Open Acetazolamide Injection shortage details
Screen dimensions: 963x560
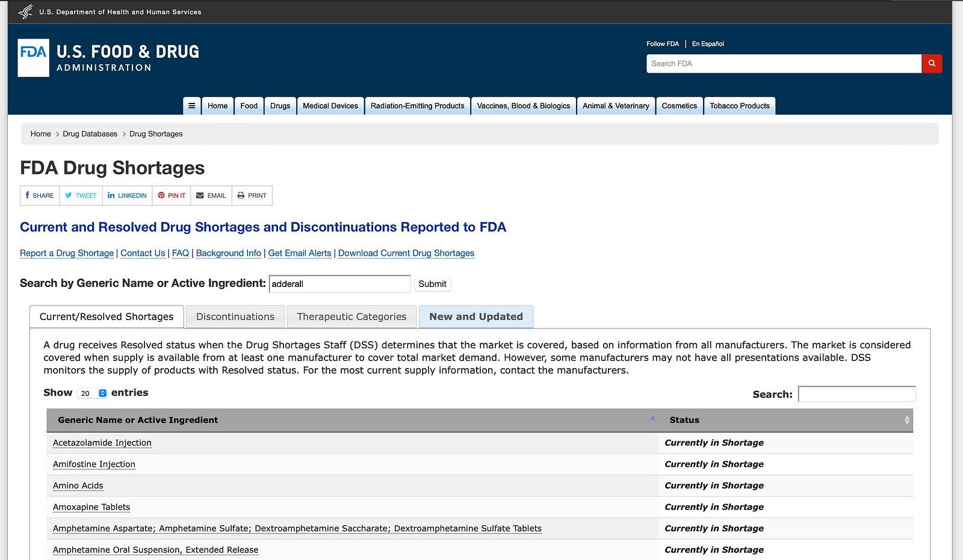102,443
